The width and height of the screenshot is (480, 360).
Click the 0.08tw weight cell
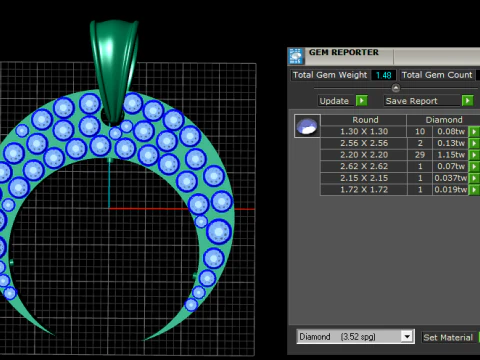pos(451,131)
